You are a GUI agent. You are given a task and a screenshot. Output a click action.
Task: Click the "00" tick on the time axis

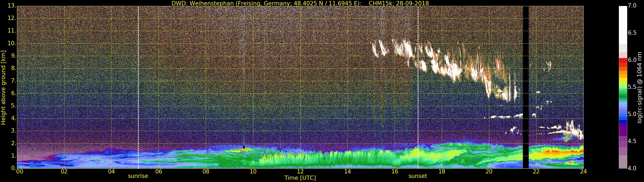pyautogui.click(x=20, y=171)
